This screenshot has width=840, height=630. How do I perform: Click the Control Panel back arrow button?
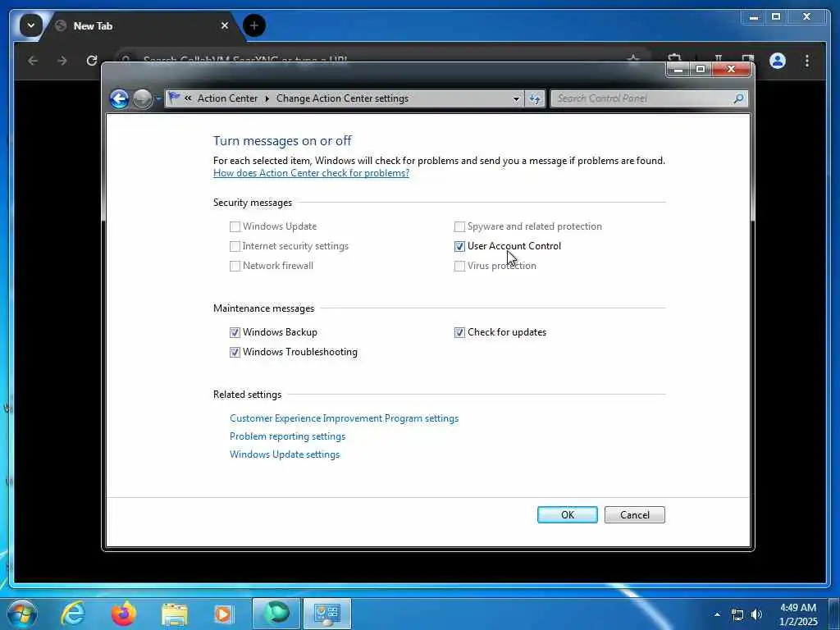point(119,98)
